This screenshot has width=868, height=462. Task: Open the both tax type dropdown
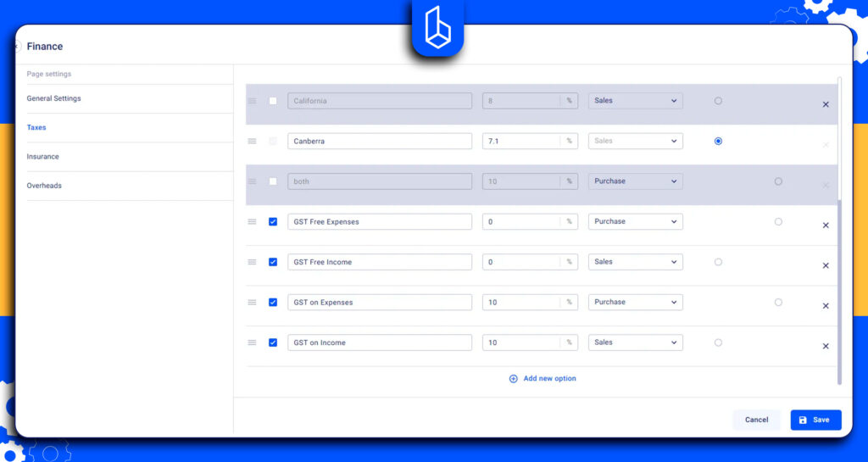636,181
